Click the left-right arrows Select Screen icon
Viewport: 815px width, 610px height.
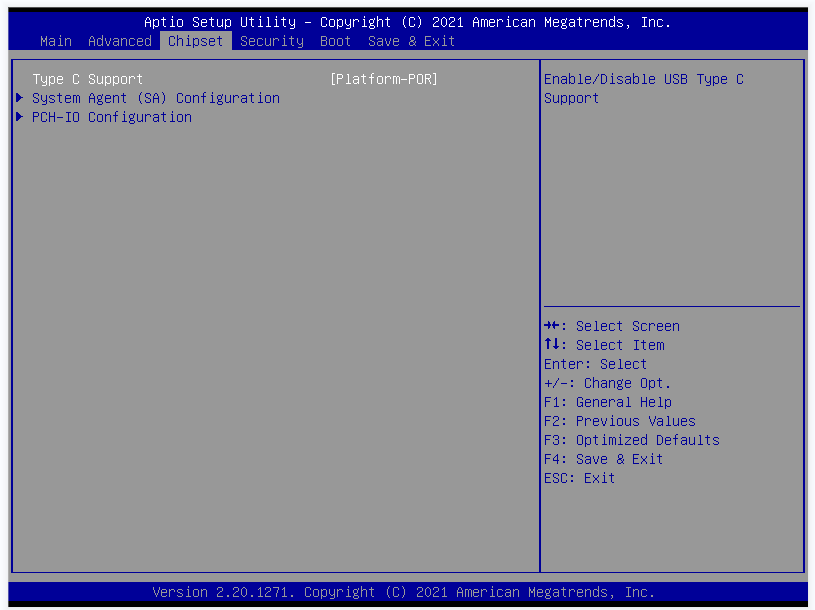coord(553,326)
